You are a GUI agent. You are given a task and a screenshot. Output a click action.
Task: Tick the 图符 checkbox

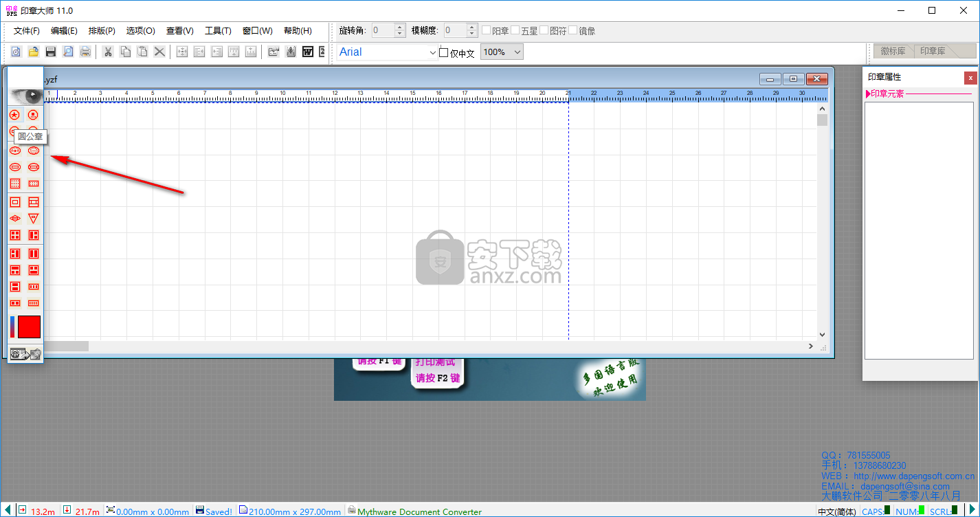coord(544,30)
